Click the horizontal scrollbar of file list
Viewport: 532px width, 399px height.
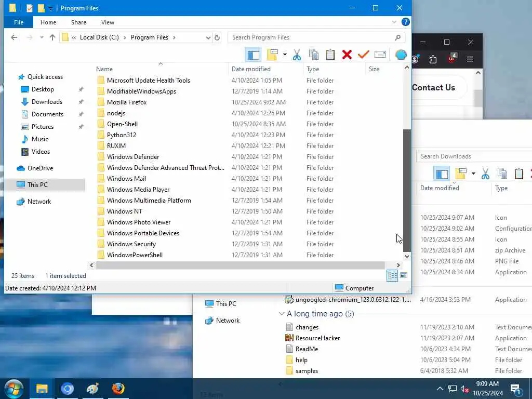click(240, 265)
